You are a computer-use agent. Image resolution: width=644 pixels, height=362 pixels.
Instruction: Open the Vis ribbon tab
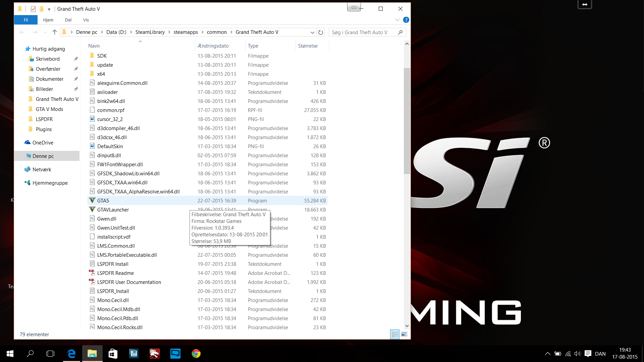[x=86, y=20]
